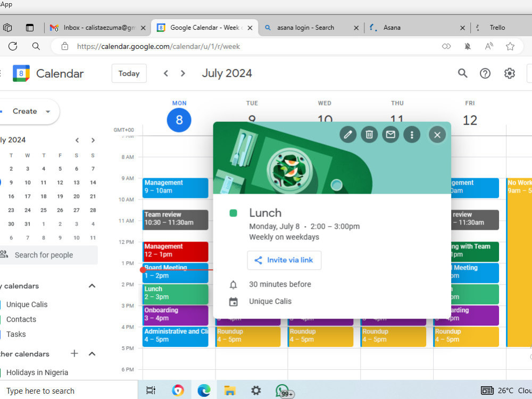Open Calendar search magnifier icon

pyautogui.click(x=462, y=73)
